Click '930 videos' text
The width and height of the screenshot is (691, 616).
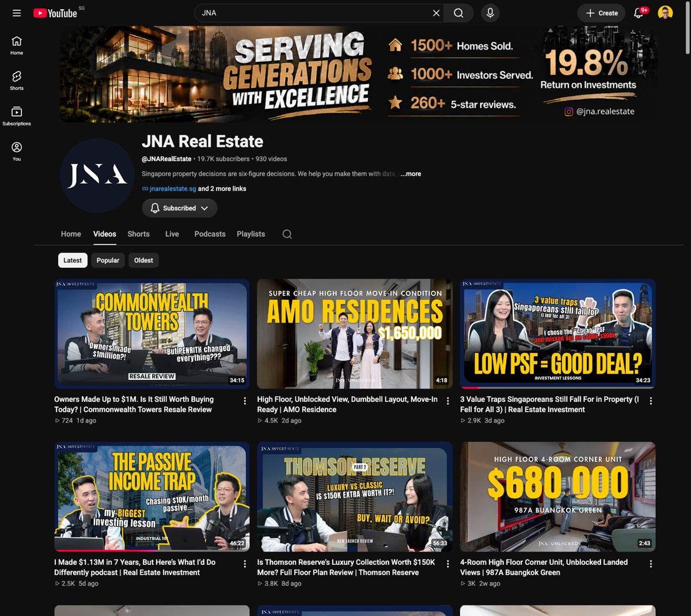[271, 158]
